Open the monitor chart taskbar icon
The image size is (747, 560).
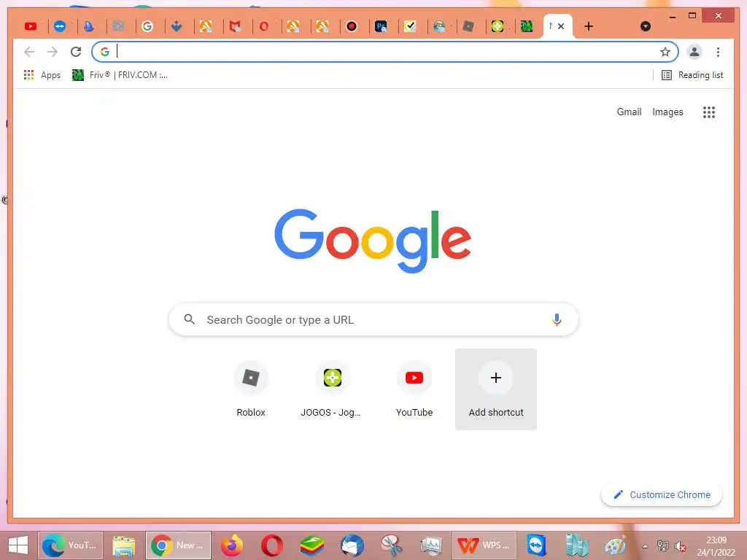coord(432,545)
